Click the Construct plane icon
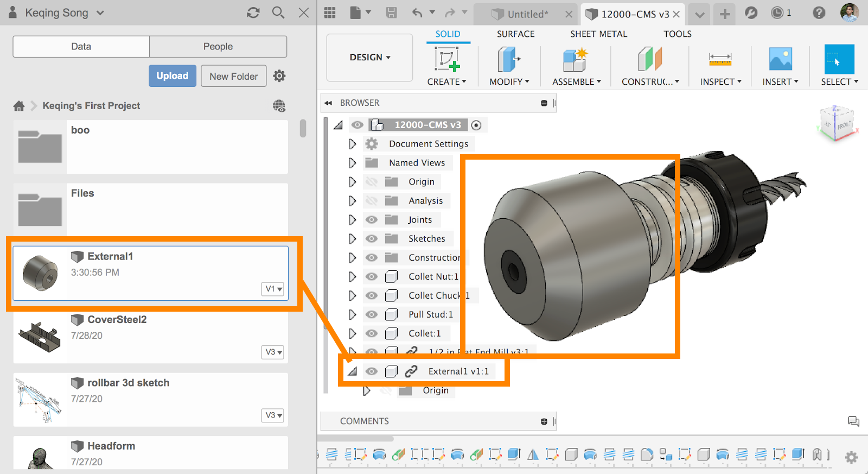Screen dimensions: 868x474 coord(650,59)
